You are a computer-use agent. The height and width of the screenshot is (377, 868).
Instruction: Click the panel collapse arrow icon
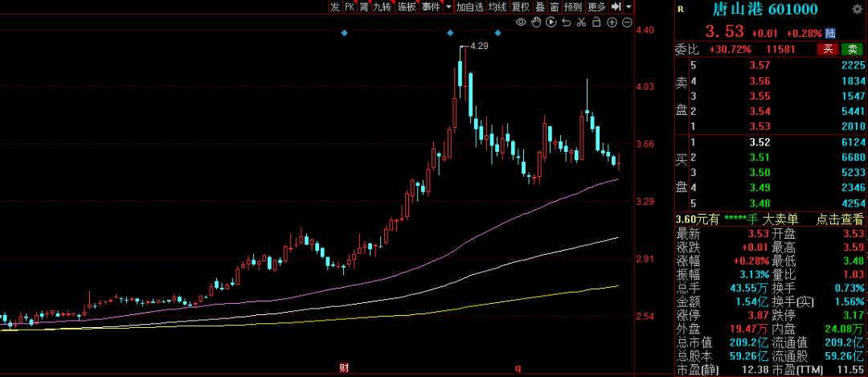[616, 6]
